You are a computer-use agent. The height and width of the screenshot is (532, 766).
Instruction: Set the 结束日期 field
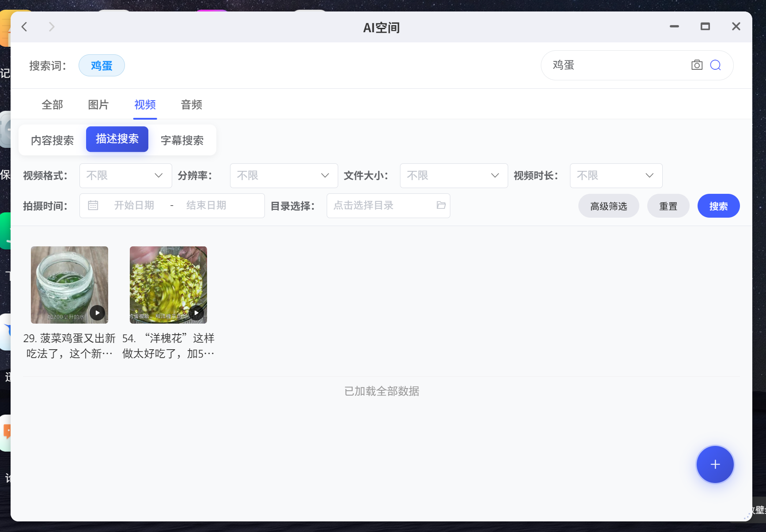[206, 205]
